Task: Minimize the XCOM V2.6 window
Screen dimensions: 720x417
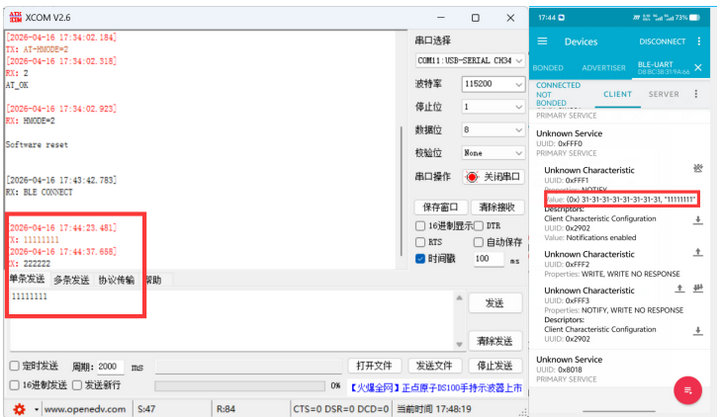Action: 441,18
